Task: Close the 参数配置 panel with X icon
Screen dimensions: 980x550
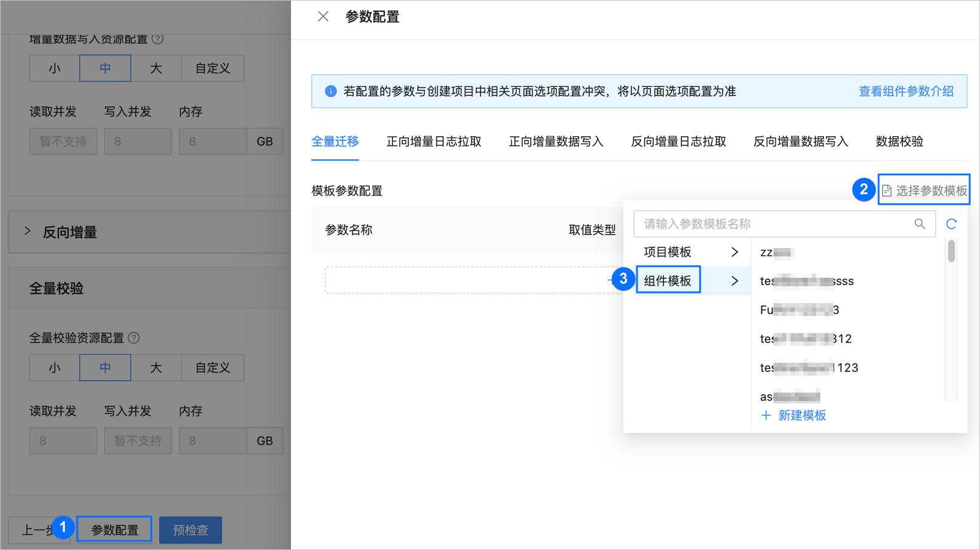Action: 323,16
